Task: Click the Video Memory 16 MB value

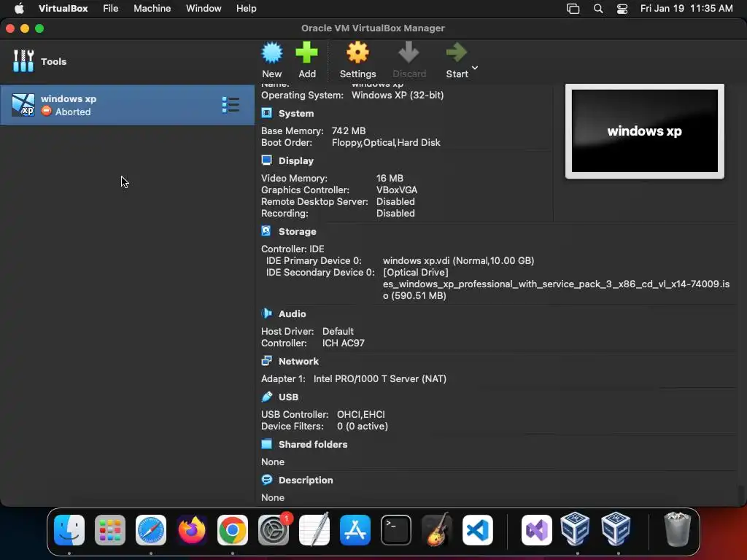Action: 390,178
